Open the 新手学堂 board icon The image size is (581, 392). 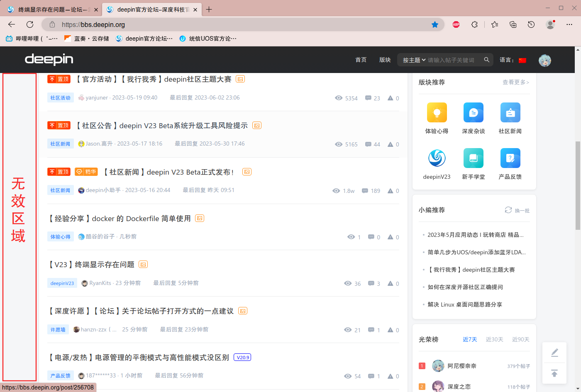pyautogui.click(x=474, y=158)
